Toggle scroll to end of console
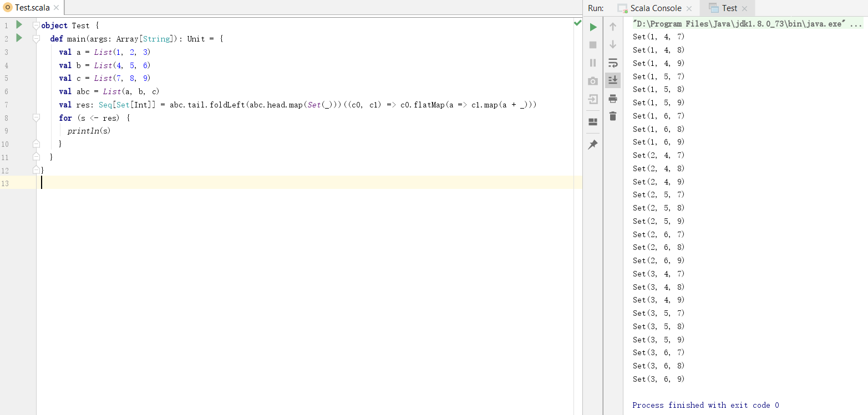Viewport: 868px width, 415px height. (613, 80)
